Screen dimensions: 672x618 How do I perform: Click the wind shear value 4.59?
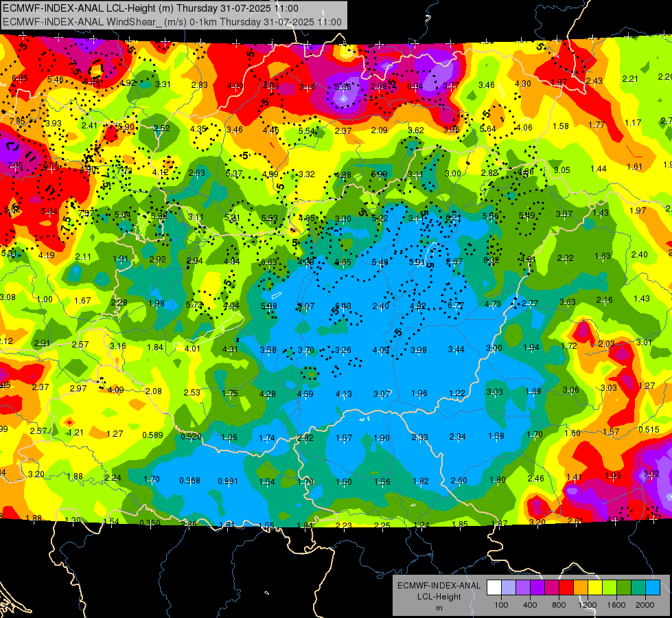click(305, 393)
